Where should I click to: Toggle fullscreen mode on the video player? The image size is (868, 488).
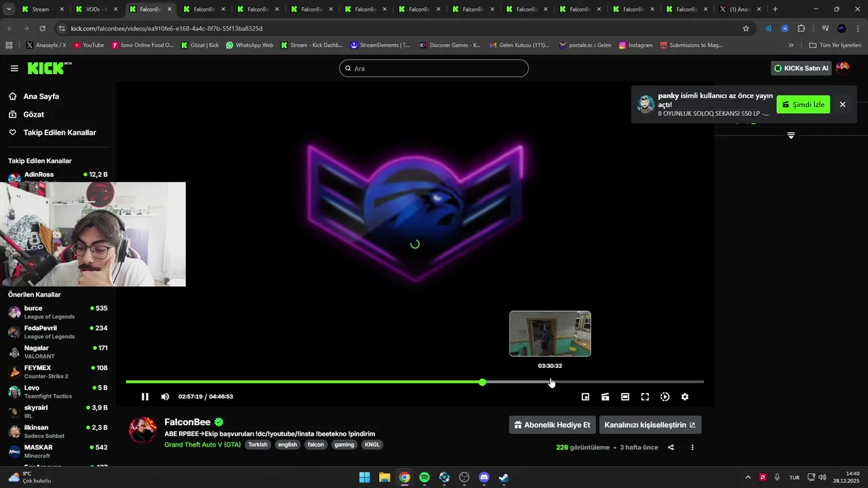(x=645, y=396)
